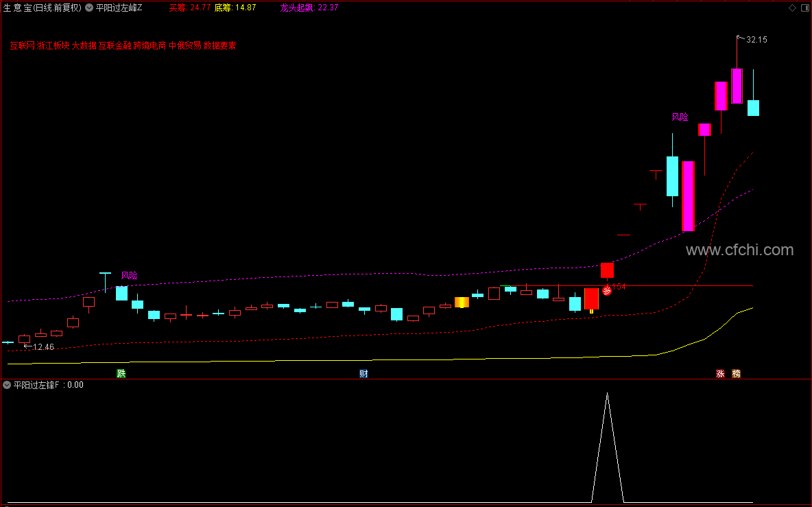Click the 大数据 concept tag
Screen dimensions: 812x507
tap(84, 45)
